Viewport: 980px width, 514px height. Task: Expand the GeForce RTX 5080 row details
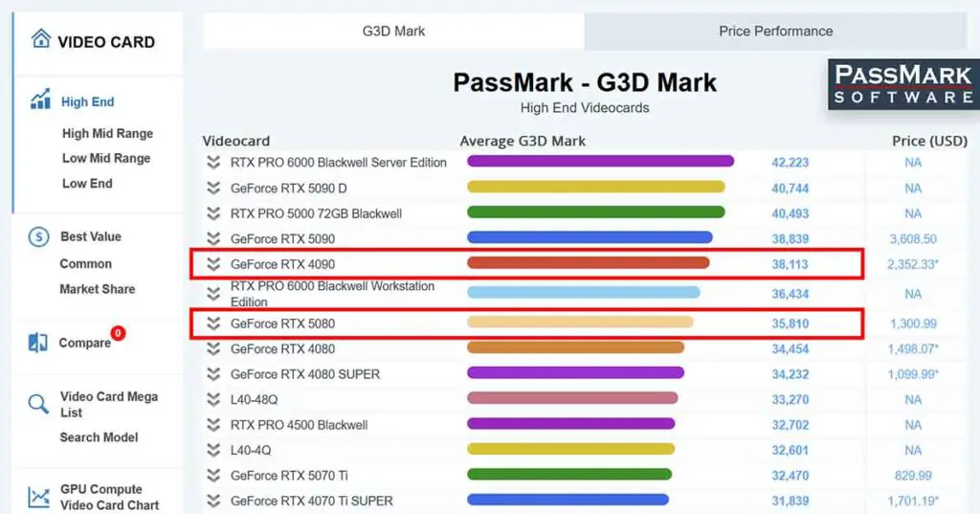point(213,324)
